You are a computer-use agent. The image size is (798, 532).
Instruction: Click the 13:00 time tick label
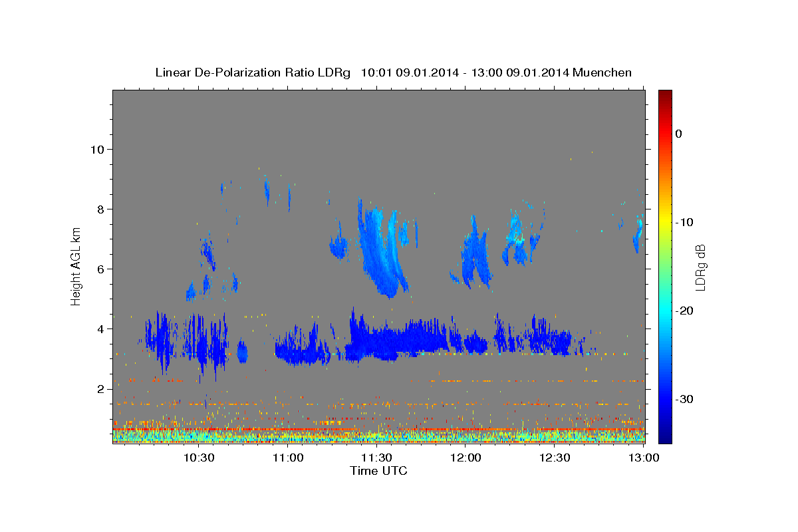pyautogui.click(x=644, y=458)
